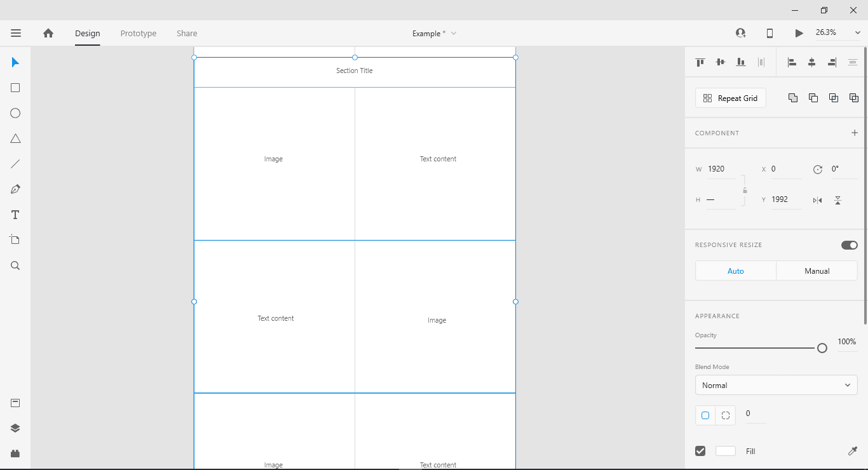This screenshot has width=868, height=470.
Task: Switch to the Prototype tab
Action: point(139,33)
